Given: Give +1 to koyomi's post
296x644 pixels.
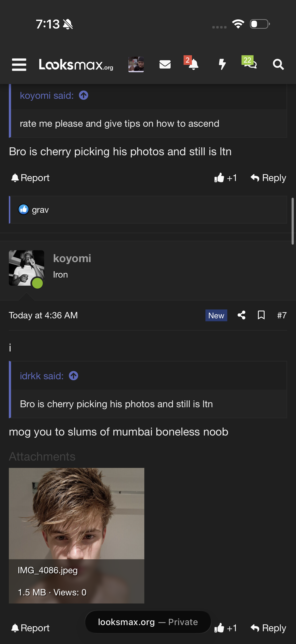Looking at the screenshot, I should point(225,628).
